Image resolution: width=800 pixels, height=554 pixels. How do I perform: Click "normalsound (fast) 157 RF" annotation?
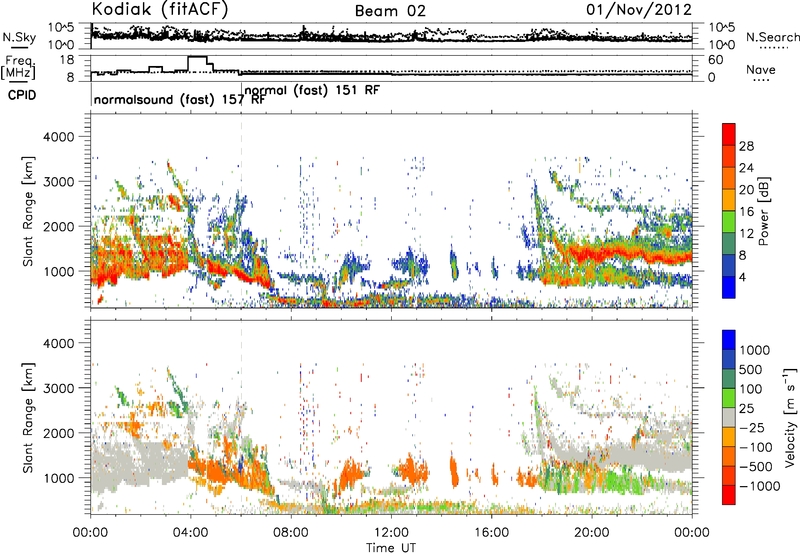(x=179, y=99)
